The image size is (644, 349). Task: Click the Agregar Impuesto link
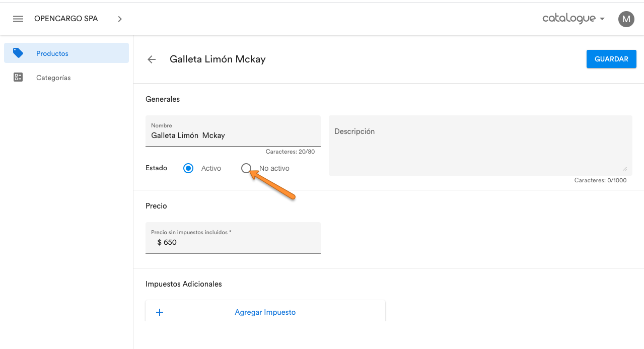point(265,312)
